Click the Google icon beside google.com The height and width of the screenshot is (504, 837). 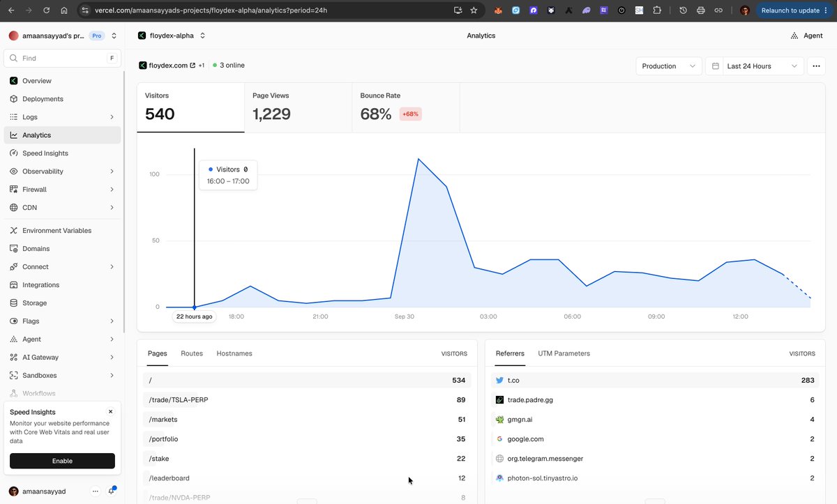click(499, 439)
